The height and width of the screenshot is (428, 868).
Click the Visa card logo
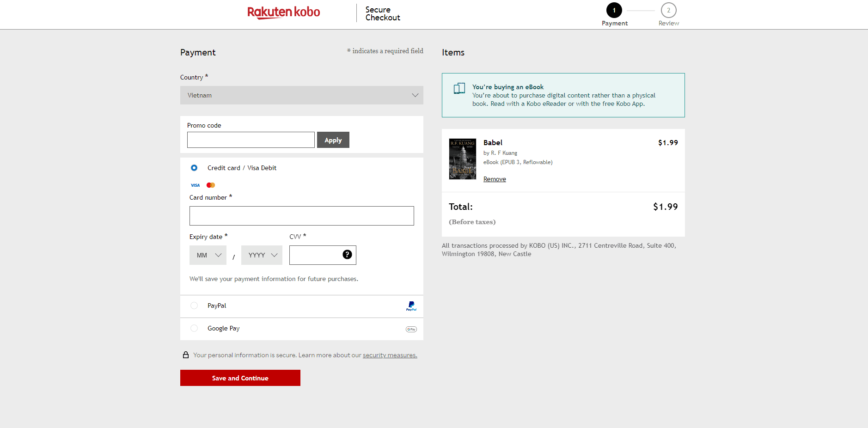[196, 185]
